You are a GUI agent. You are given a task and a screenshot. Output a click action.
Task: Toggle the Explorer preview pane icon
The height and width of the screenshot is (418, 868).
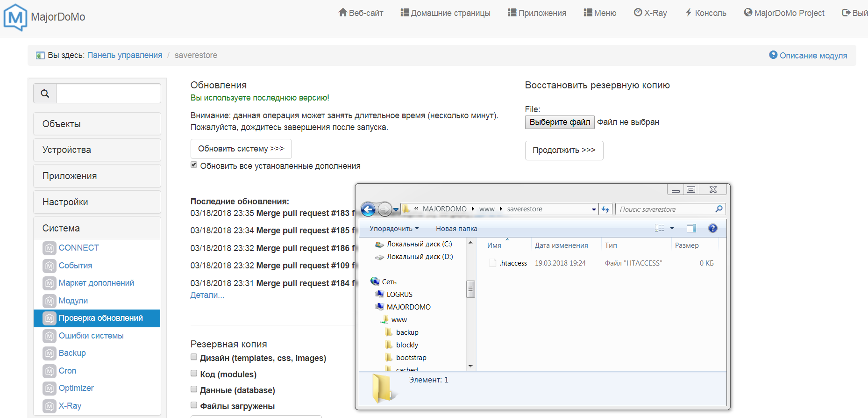691,228
